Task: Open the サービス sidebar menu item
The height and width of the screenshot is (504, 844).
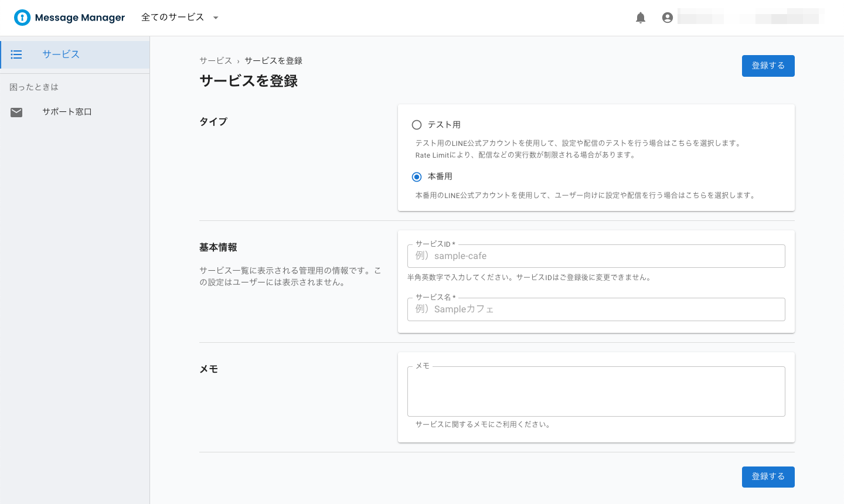Action: pyautogui.click(x=75, y=55)
